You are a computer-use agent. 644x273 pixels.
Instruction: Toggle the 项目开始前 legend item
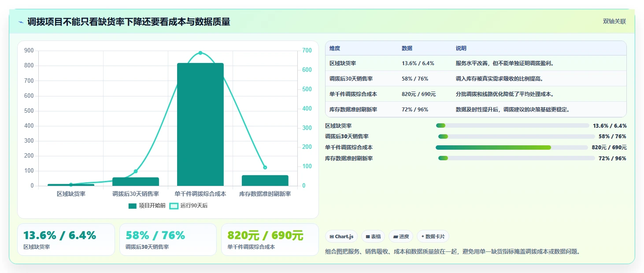pyautogui.click(x=147, y=206)
